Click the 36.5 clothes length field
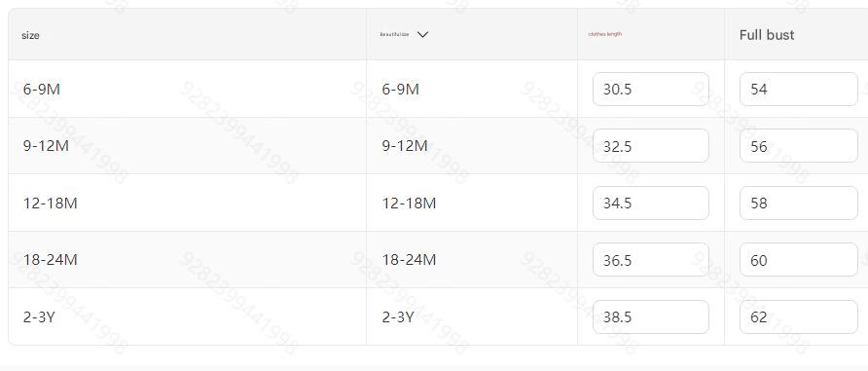Screen dimensions: 868x371 [650, 260]
